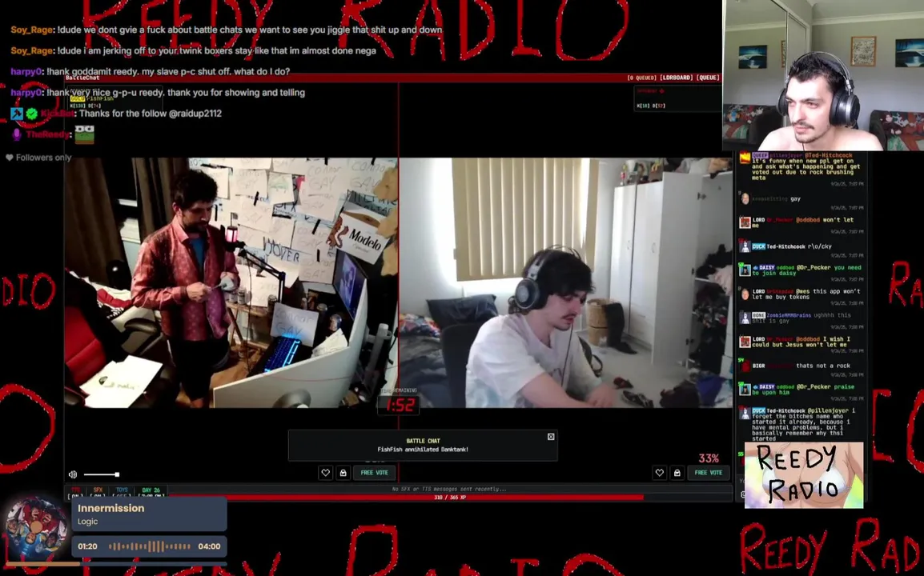Screen dimensions: 924x576
Task: Click Ted-Hitchcock's 'r\o/cky' message
Action: (x=820, y=246)
